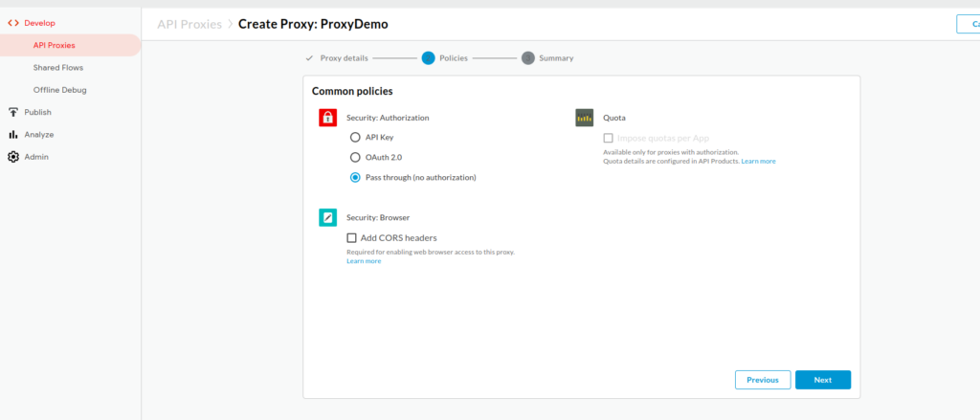Click the Quota meter icon
This screenshot has width=980, height=420.
click(584, 118)
